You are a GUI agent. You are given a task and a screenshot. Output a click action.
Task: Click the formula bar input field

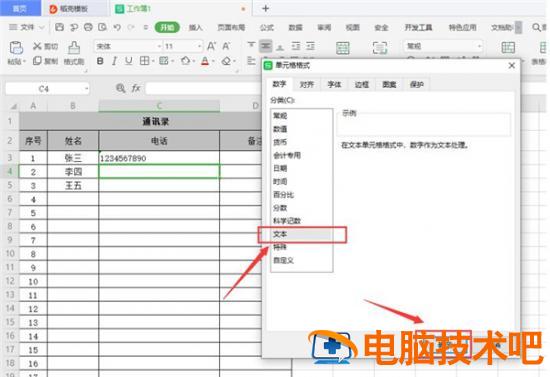click(x=203, y=88)
